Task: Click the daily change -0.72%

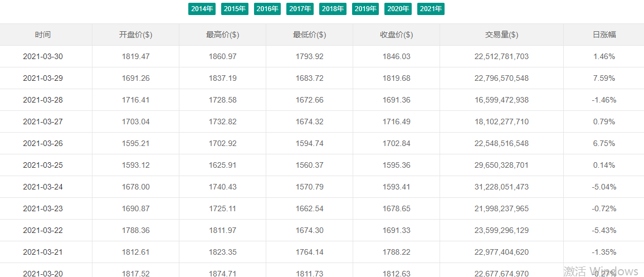Action: (x=604, y=209)
